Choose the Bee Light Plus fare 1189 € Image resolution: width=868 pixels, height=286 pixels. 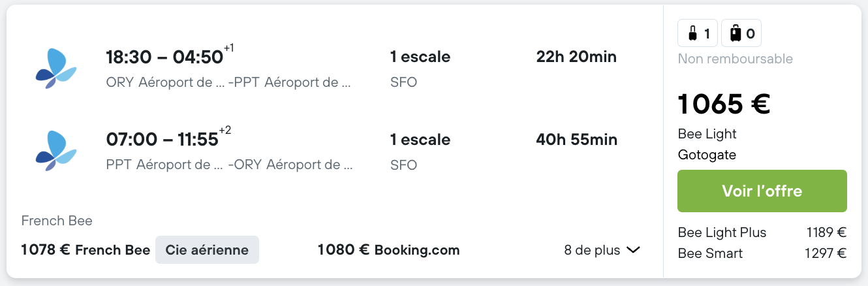tap(762, 232)
